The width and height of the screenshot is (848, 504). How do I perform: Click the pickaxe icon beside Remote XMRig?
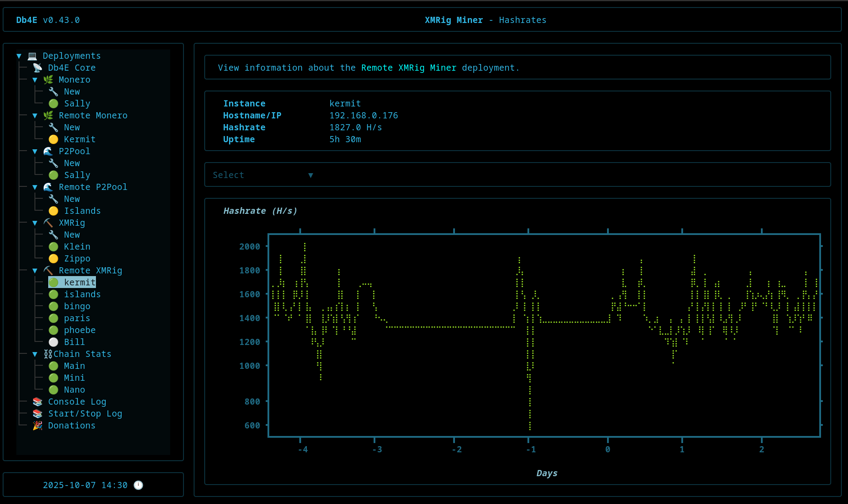(x=48, y=270)
